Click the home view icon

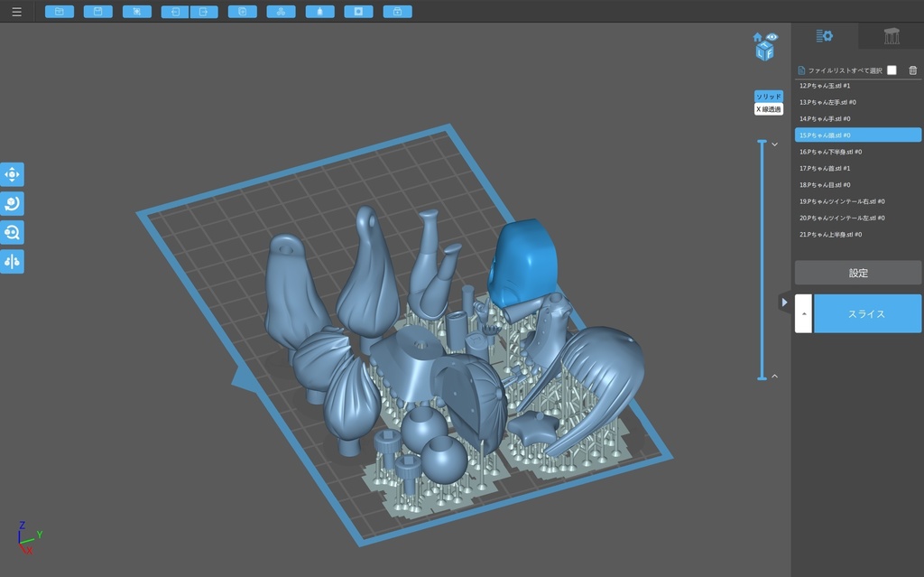pos(758,37)
